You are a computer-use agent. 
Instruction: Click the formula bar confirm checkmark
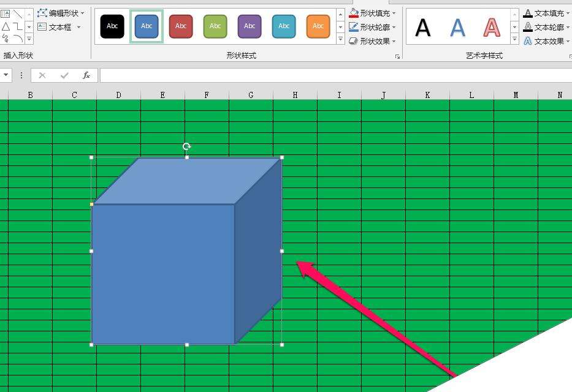(x=64, y=75)
